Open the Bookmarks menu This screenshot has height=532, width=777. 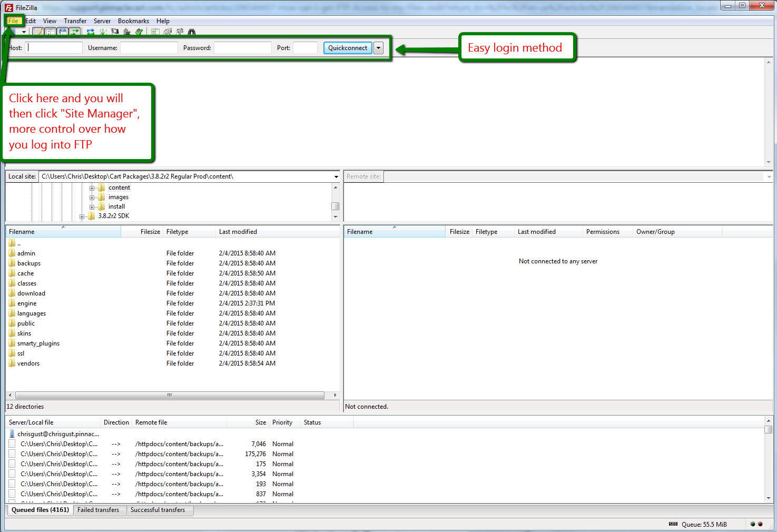(x=133, y=21)
